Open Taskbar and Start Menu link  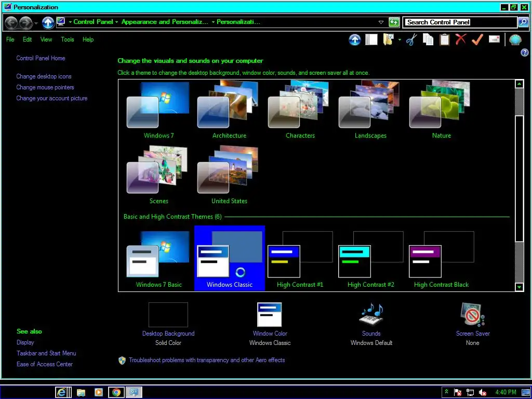(x=46, y=353)
